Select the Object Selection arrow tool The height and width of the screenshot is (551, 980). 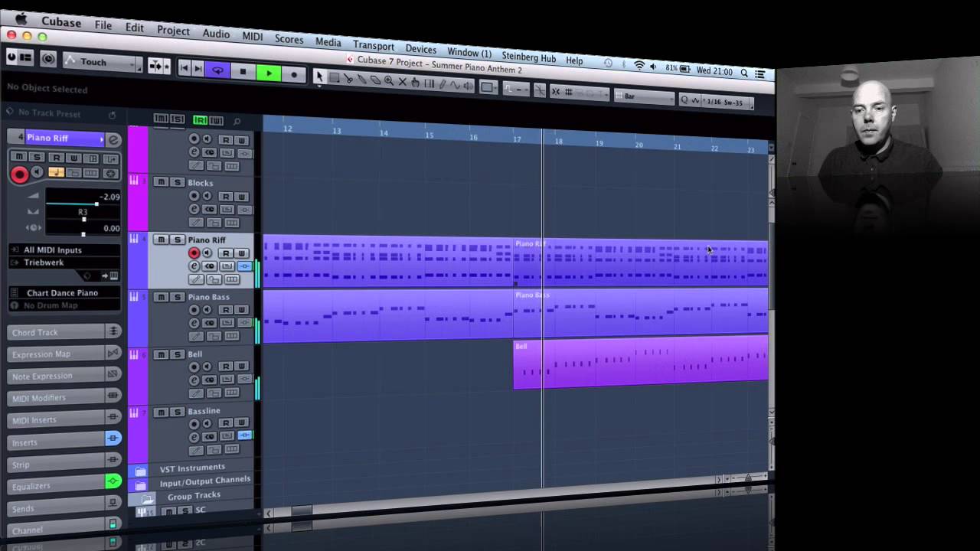319,77
